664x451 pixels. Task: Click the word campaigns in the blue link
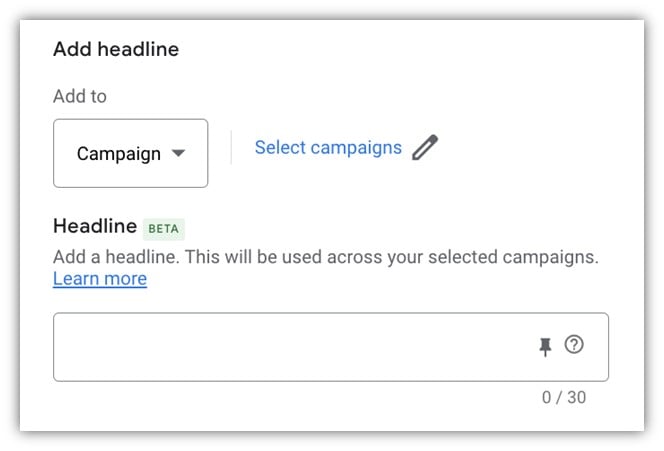[x=356, y=149]
